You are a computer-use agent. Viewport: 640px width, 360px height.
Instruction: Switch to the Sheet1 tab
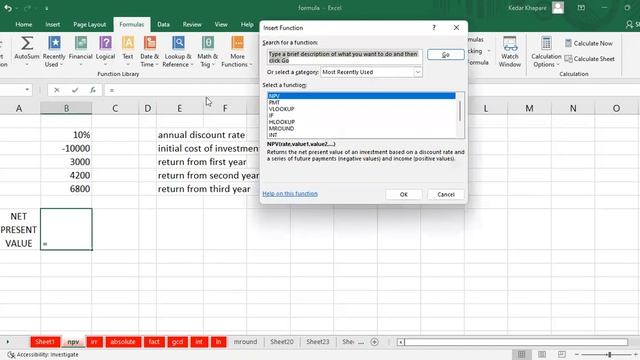click(45, 342)
